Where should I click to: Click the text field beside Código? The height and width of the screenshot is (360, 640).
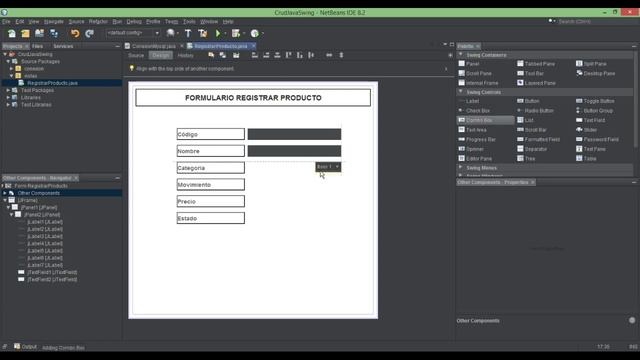[x=294, y=134]
